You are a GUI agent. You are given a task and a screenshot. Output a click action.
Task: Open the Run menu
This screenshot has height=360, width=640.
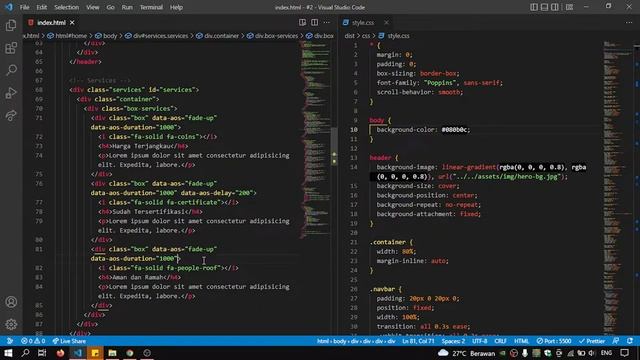point(127,7)
